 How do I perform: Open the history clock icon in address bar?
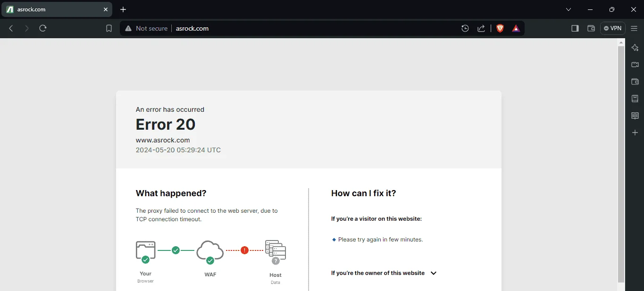point(465,28)
